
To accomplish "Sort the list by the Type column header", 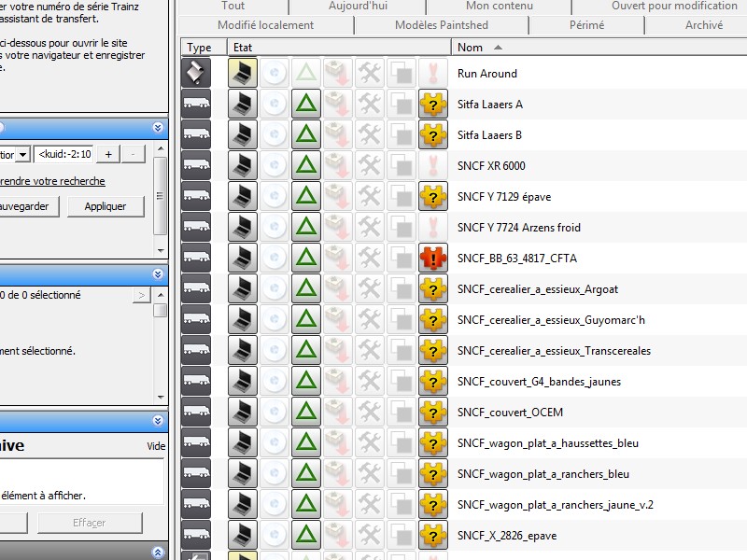I will (203, 48).
